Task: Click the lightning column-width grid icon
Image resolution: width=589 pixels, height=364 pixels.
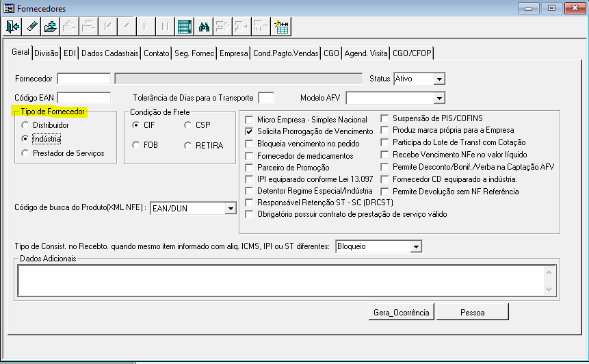Action: click(x=281, y=27)
